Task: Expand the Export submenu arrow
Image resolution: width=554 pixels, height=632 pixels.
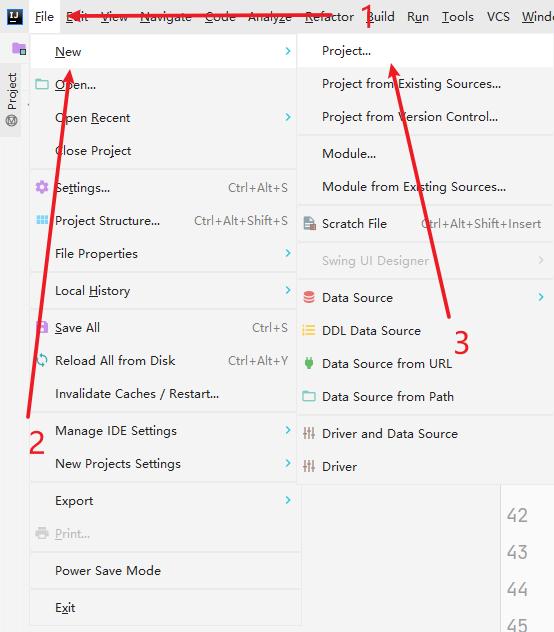Action: tap(288, 500)
